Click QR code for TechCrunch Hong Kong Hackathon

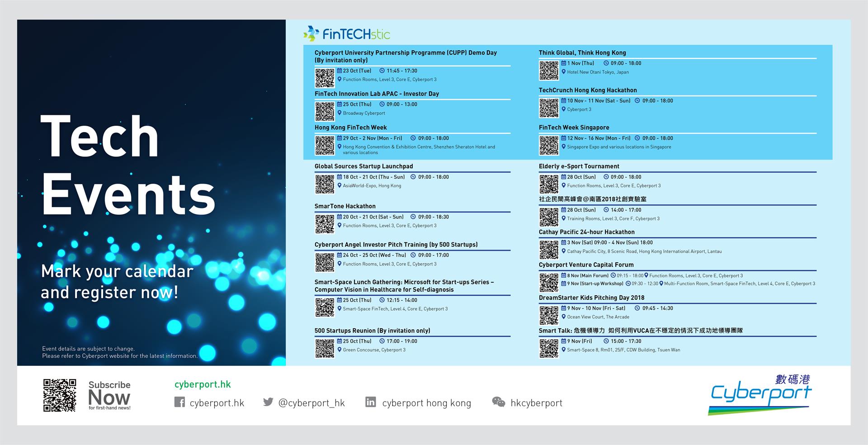549,108
